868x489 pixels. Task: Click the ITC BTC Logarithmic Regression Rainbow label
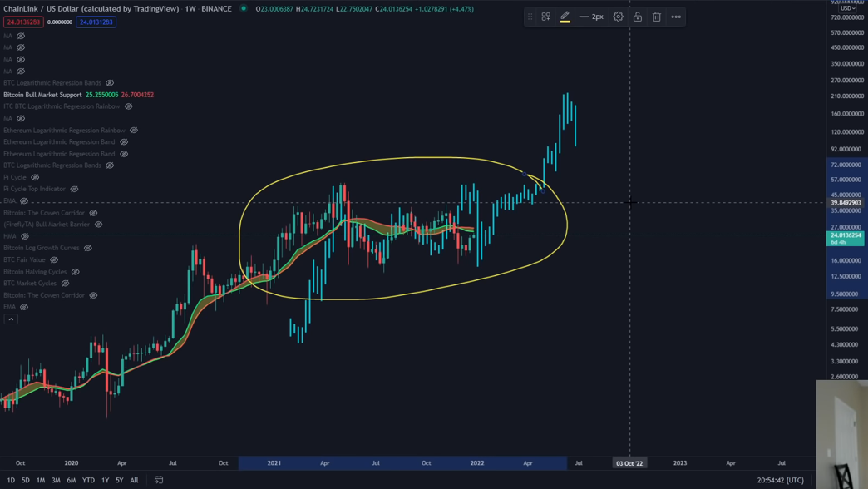pos(62,106)
